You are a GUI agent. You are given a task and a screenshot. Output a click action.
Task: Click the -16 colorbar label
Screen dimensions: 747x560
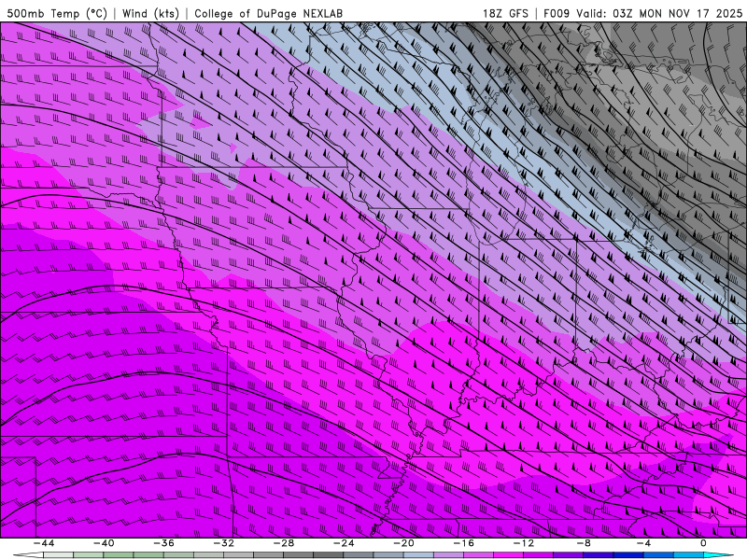[463, 543]
